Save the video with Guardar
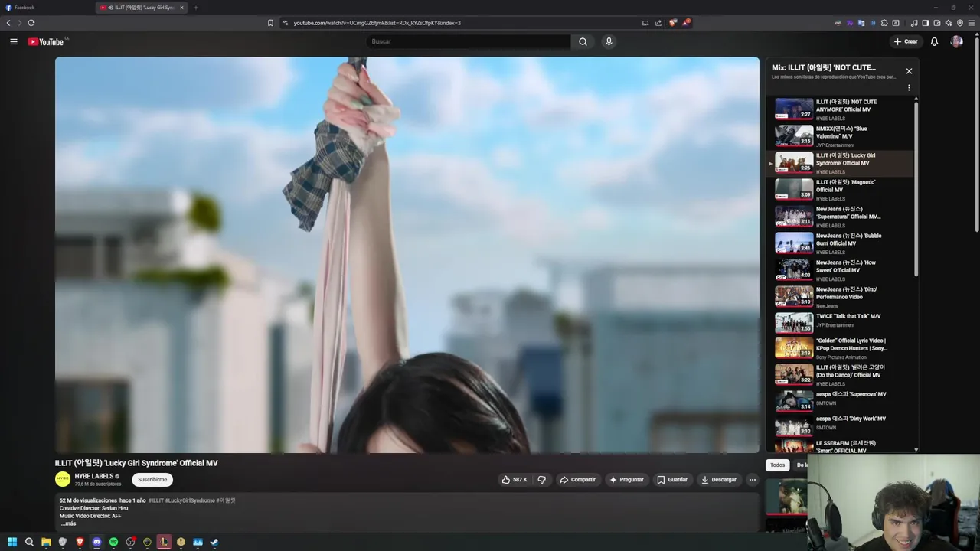Viewport: 980px width, 551px height. (x=672, y=480)
